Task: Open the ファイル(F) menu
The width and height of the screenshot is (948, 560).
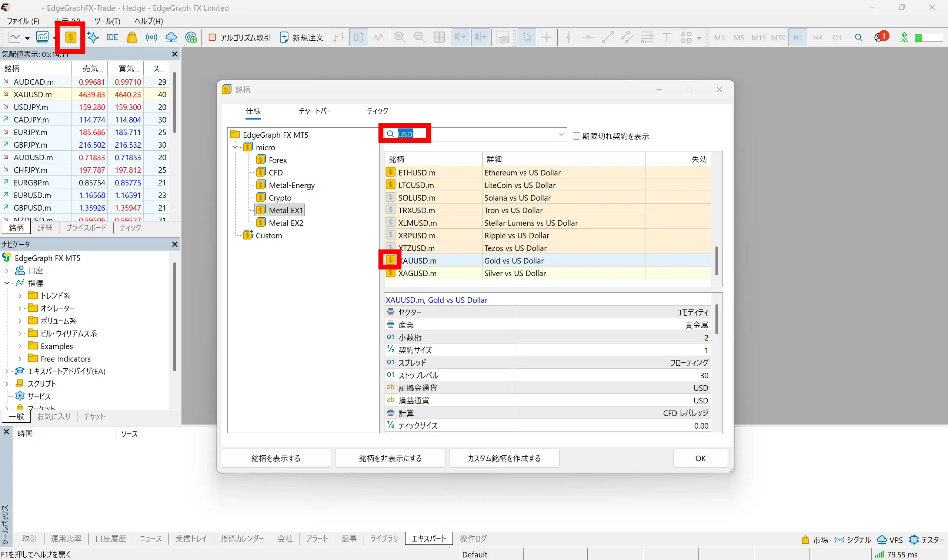Action: [x=23, y=21]
